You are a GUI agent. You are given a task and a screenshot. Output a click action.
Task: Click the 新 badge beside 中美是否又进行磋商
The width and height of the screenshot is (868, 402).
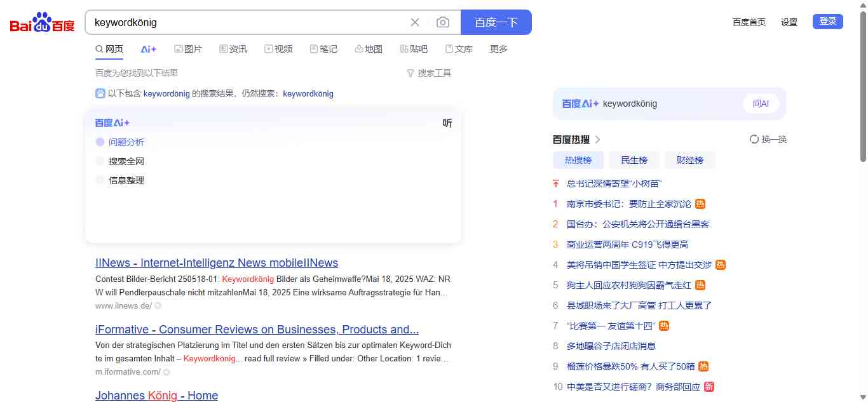[709, 387]
